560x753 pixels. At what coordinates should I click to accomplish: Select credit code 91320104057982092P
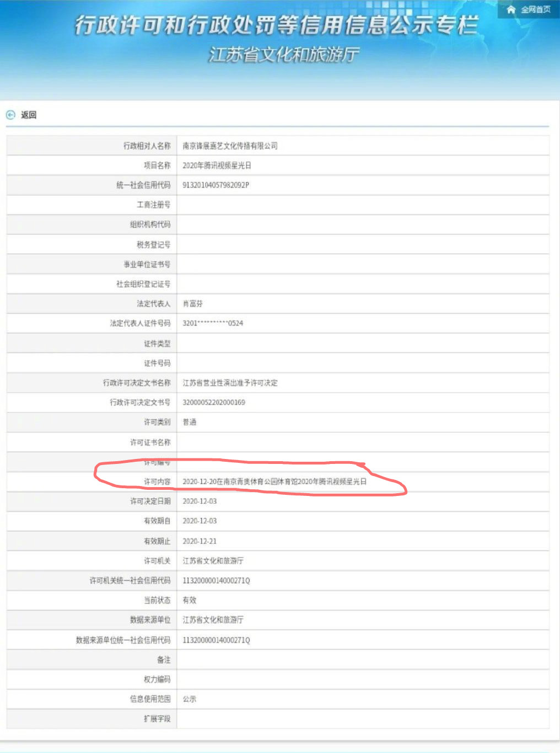pos(216,185)
